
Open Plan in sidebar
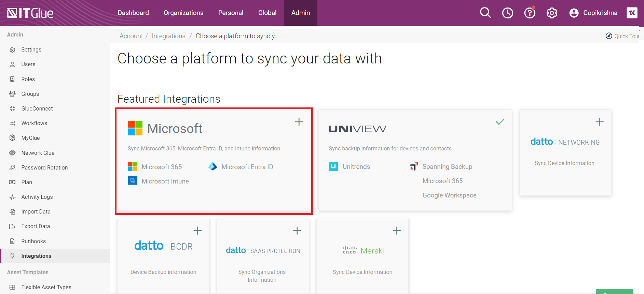click(27, 182)
